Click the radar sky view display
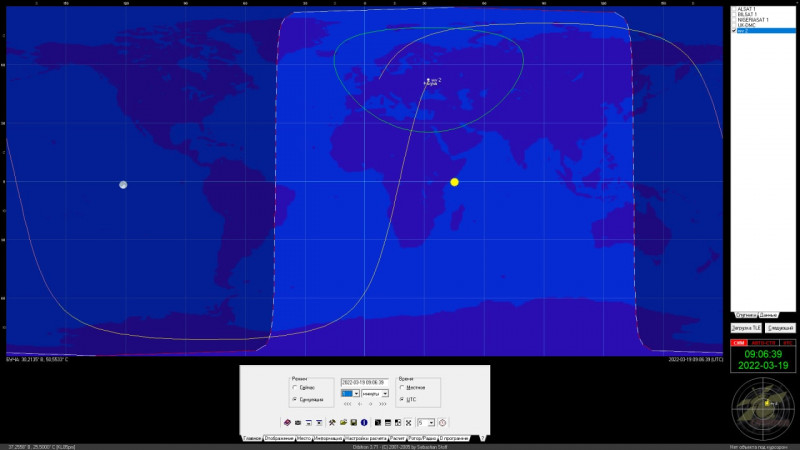 [x=763, y=409]
